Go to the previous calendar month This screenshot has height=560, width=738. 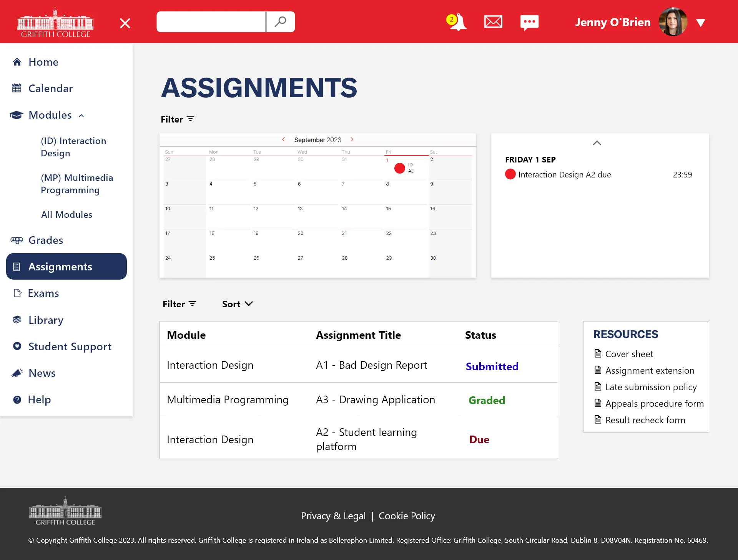283,139
